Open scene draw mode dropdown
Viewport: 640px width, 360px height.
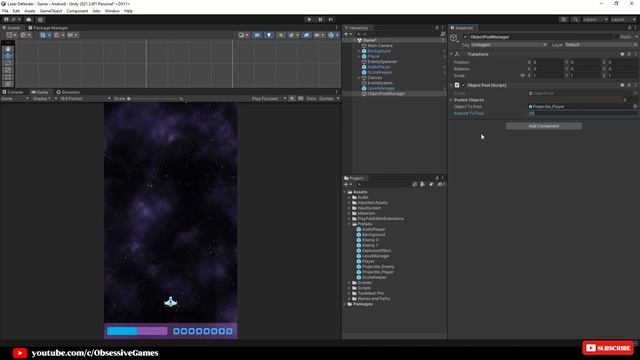(x=243, y=35)
